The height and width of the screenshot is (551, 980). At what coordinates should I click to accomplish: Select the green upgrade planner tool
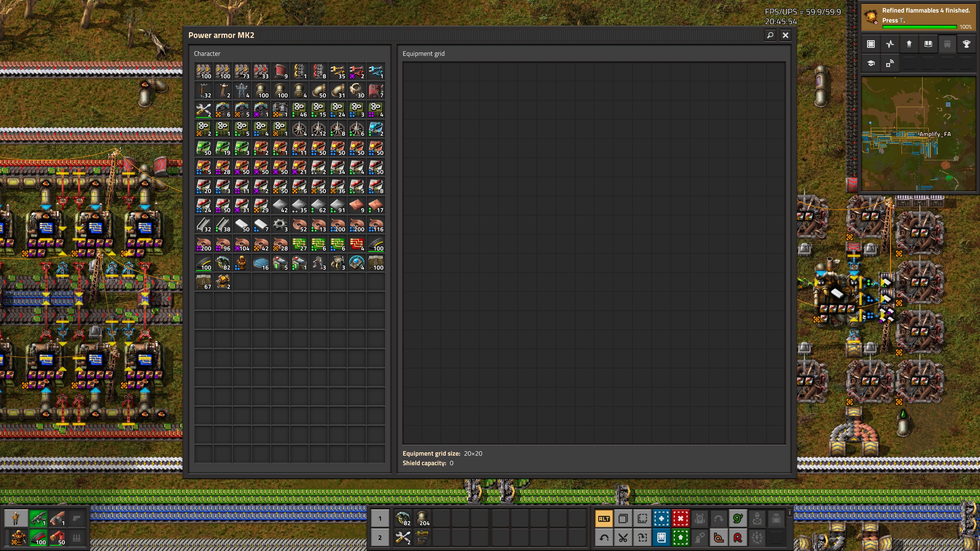click(680, 538)
